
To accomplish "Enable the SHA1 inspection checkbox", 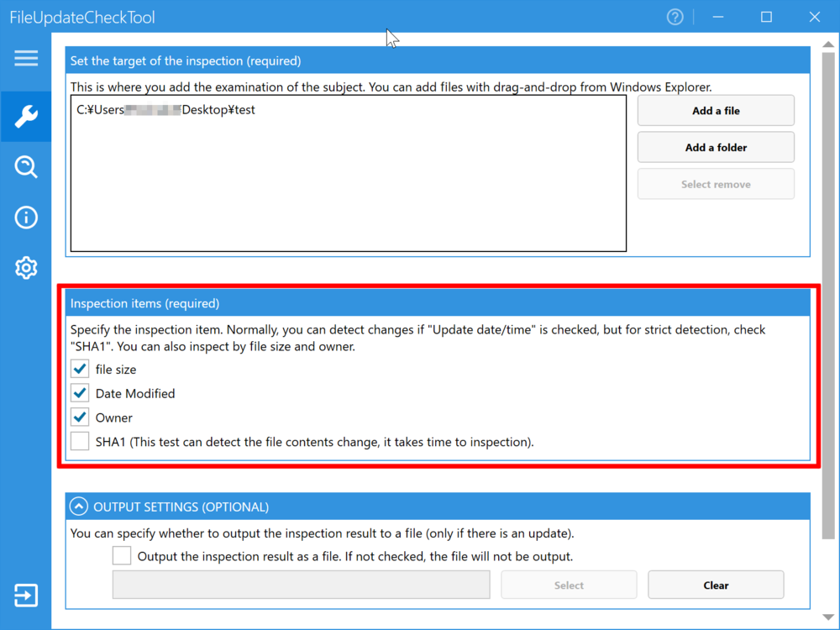I will coord(81,442).
